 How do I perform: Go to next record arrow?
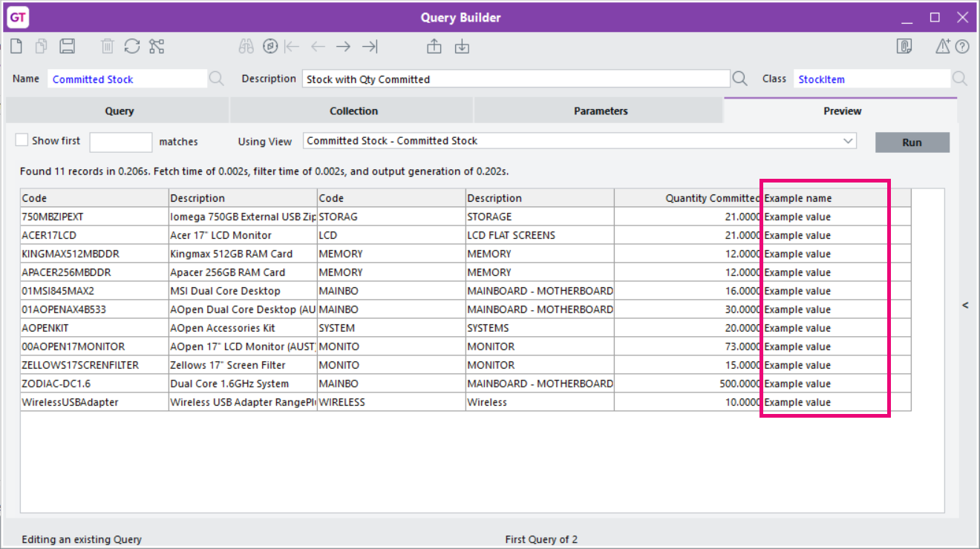click(x=343, y=47)
